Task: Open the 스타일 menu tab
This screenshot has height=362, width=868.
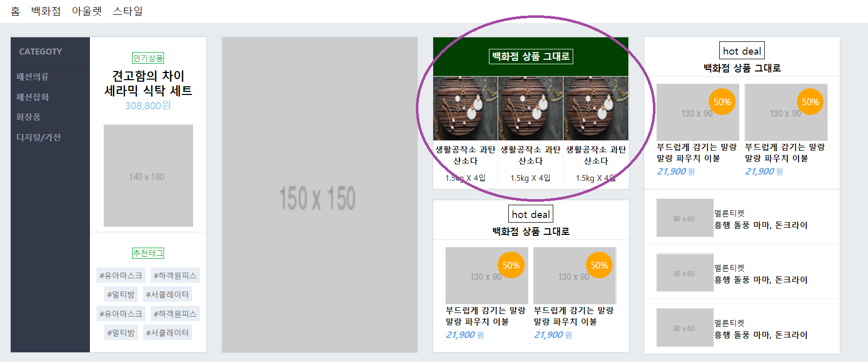Action: click(x=128, y=11)
